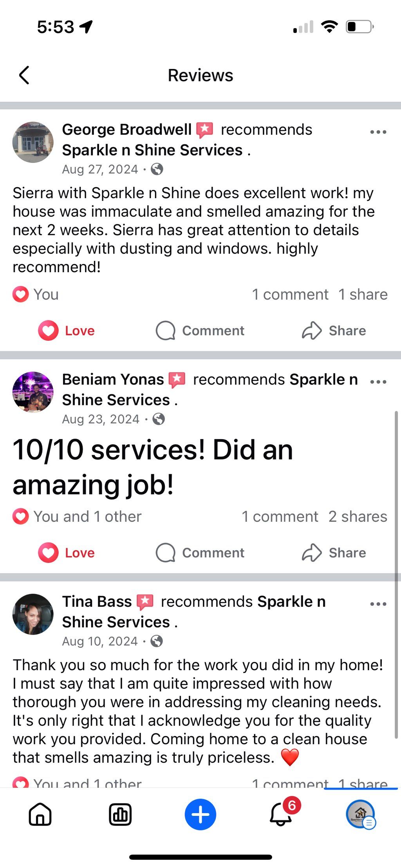Screen dimensions: 401x868
Task: Toggle Love on George Broadwell's review
Action: pos(67,331)
